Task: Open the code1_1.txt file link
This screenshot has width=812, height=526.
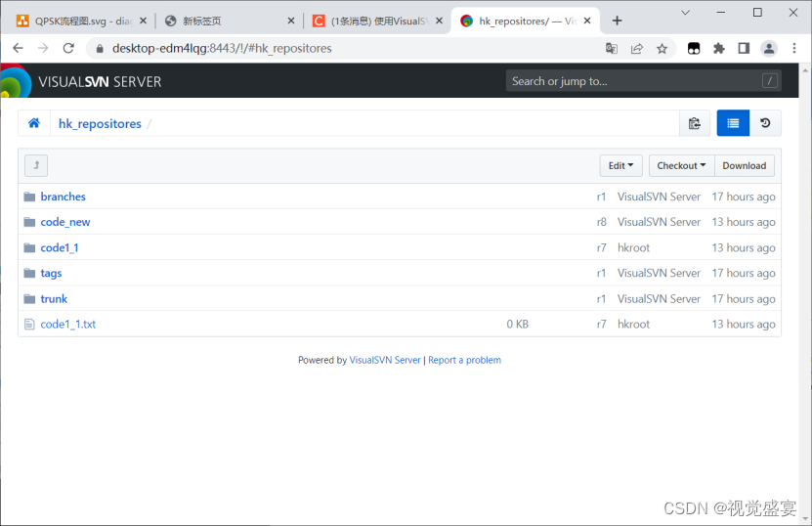Action: [68, 325]
